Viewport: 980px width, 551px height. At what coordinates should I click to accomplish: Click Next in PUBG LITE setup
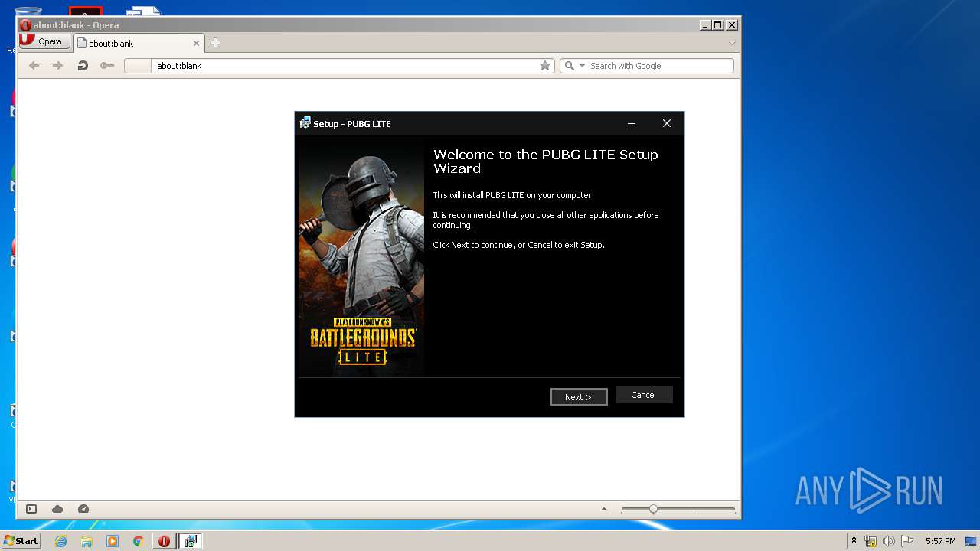579,396
